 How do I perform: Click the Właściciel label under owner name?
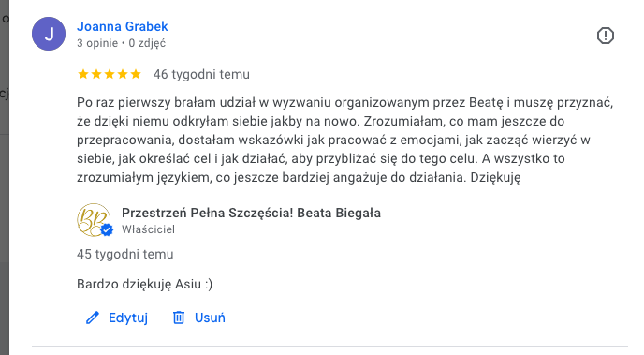pyautogui.click(x=148, y=229)
